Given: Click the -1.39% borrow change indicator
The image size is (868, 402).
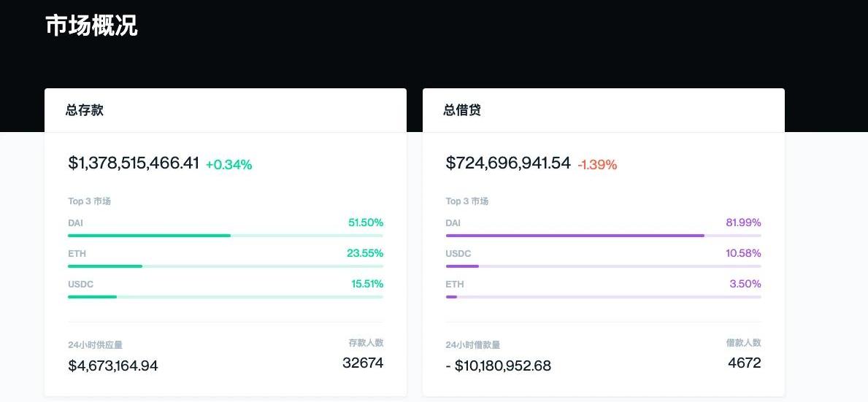Looking at the screenshot, I should pyautogui.click(x=597, y=165).
